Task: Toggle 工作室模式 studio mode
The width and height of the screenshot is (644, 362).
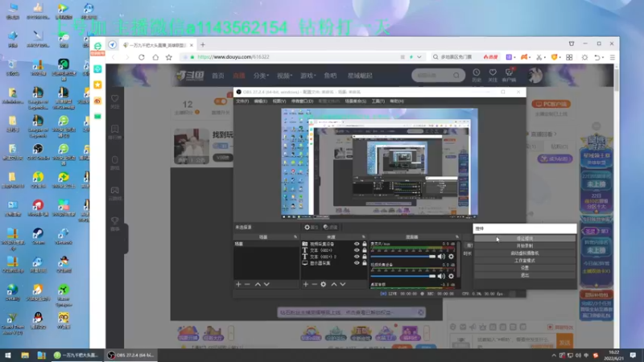Action: click(525, 261)
